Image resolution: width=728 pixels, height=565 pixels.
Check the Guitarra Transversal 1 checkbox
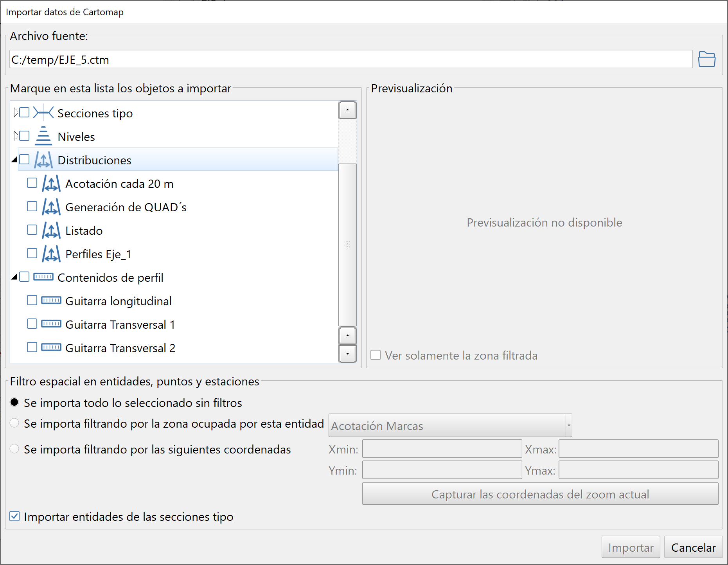tap(32, 324)
